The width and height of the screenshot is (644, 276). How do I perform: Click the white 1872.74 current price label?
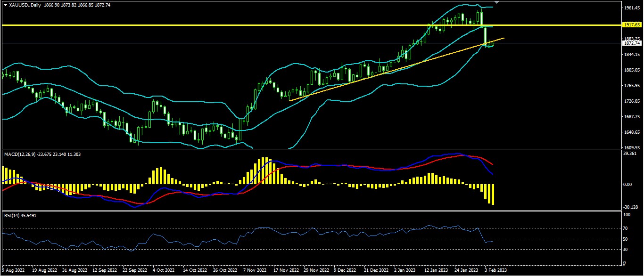(631, 43)
